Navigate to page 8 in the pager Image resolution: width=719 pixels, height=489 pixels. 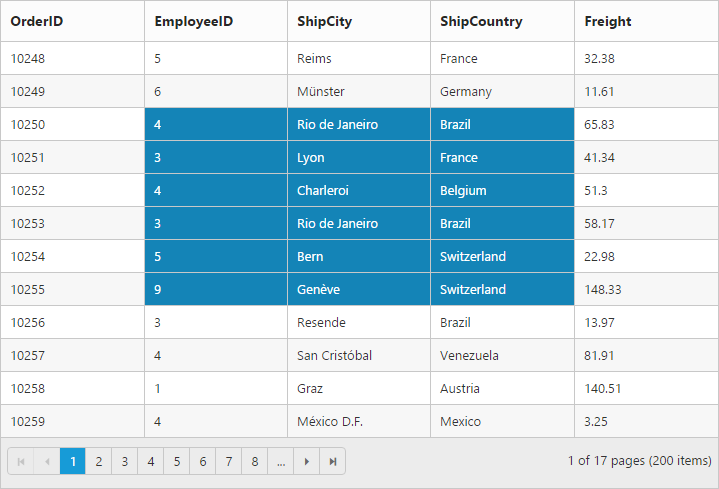point(255,461)
